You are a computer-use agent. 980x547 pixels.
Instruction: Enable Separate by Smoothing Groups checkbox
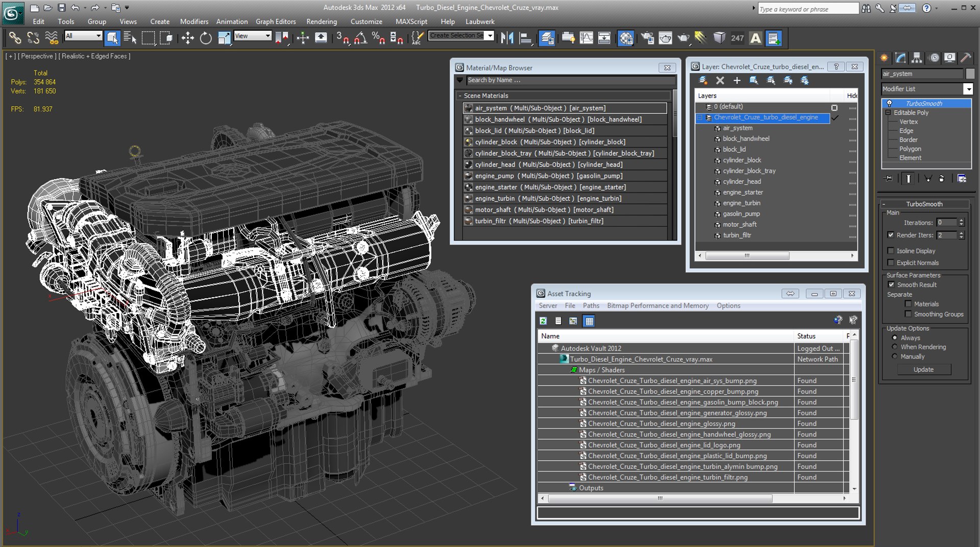(x=908, y=314)
